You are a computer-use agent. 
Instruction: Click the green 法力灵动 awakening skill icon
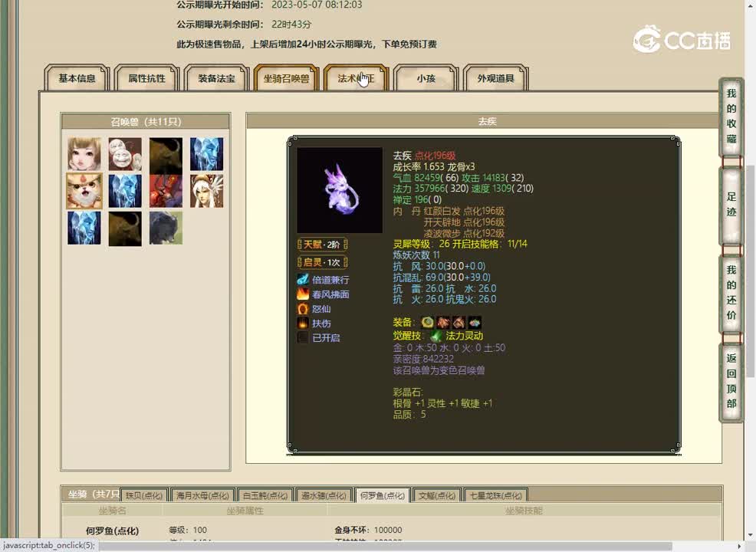436,336
